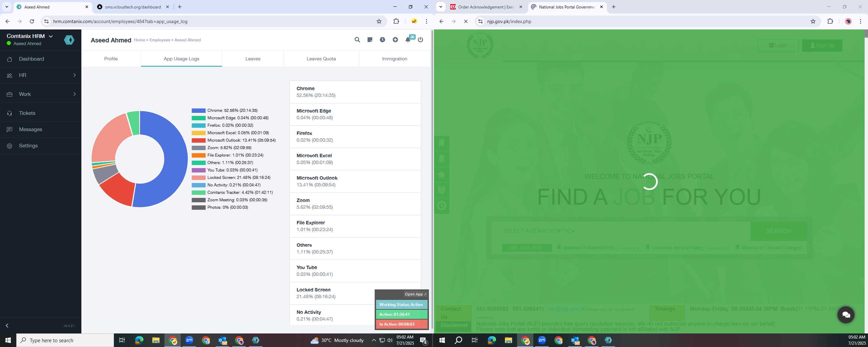Viewport: 868px width, 347px height.
Task: Toggle Microsoft Outlook legend color swatch
Action: [199, 140]
